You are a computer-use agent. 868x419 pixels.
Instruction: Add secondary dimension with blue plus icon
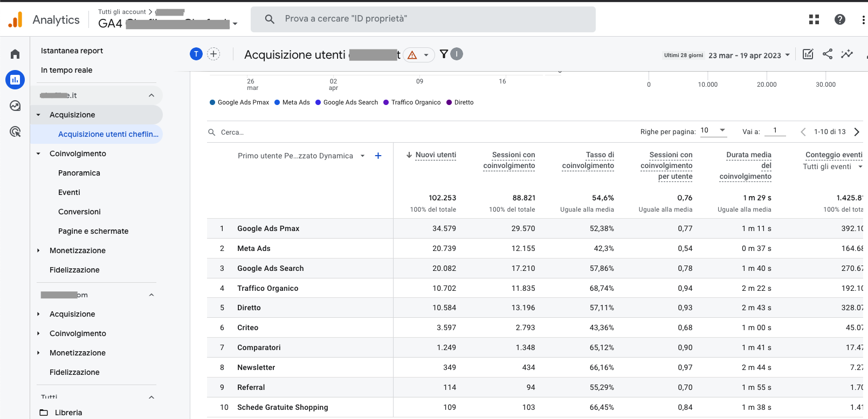tap(378, 156)
